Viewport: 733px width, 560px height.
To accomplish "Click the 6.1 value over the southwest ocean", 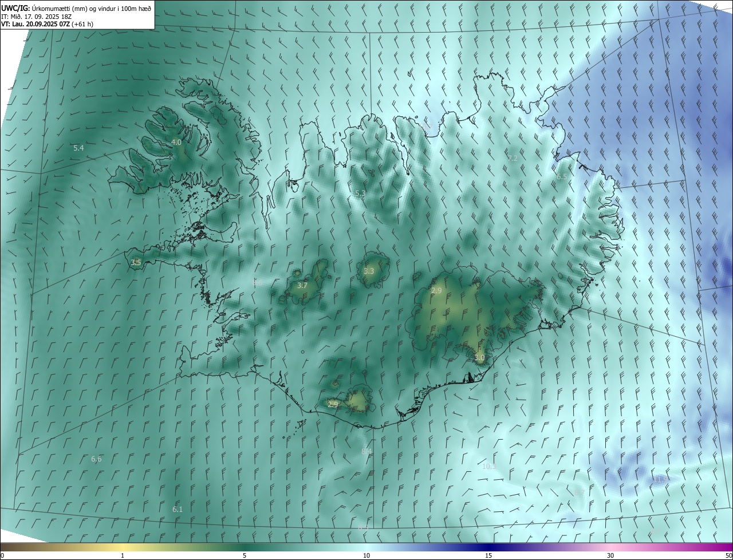I will [x=178, y=510].
